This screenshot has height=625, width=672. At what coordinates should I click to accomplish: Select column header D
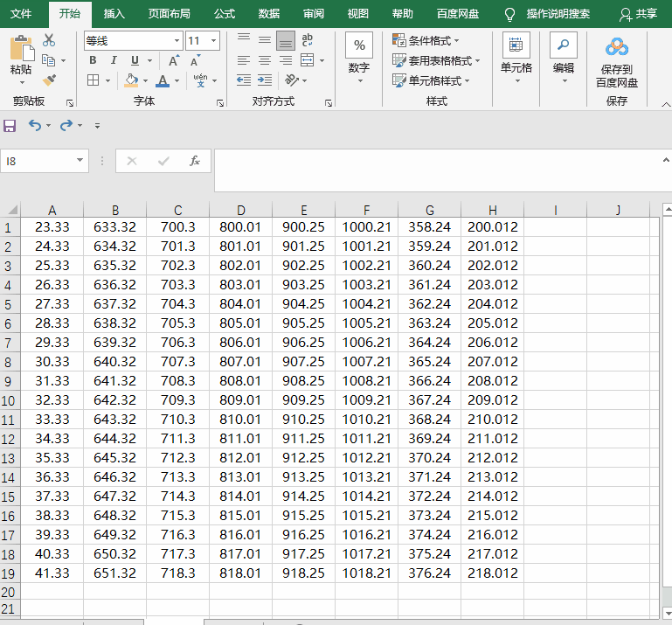point(241,210)
